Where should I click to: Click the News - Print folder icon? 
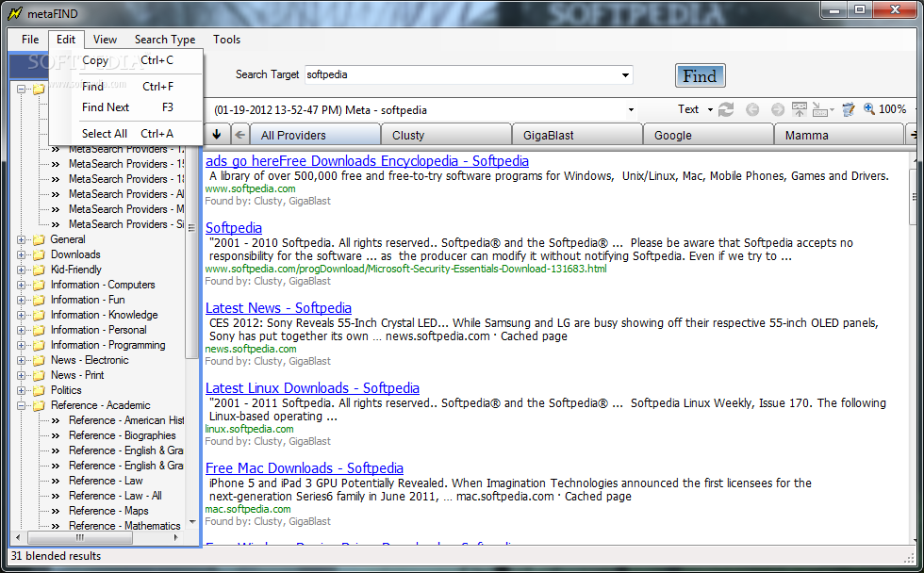39,376
